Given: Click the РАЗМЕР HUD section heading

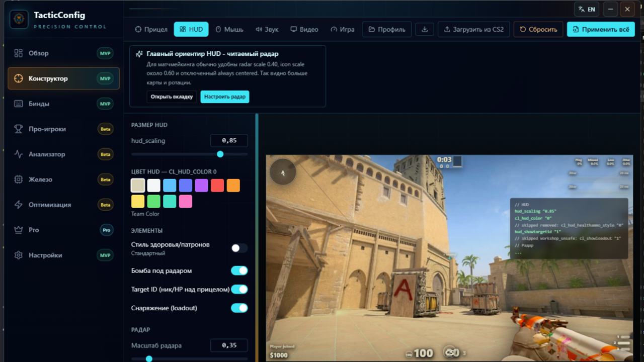Looking at the screenshot, I should (x=149, y=125).
